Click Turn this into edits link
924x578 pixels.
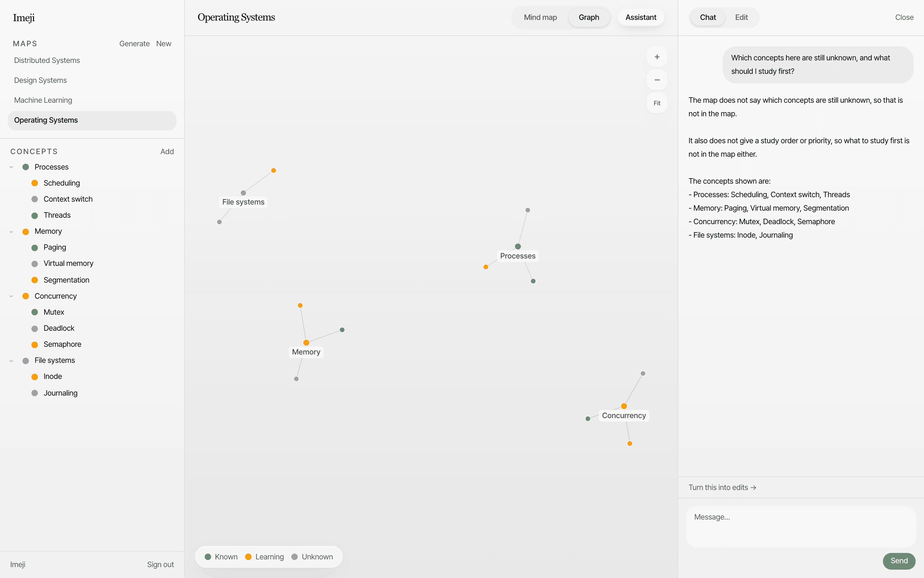pos(722,487)
